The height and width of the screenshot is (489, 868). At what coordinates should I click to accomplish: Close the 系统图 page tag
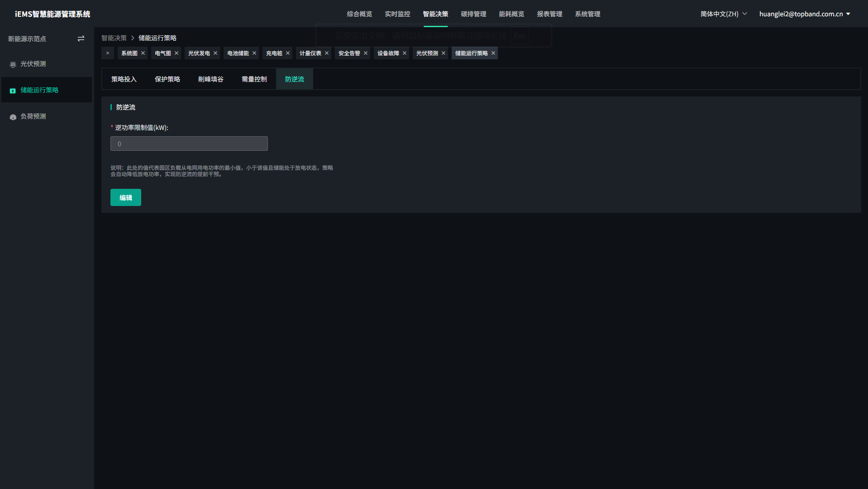[143, 53]
